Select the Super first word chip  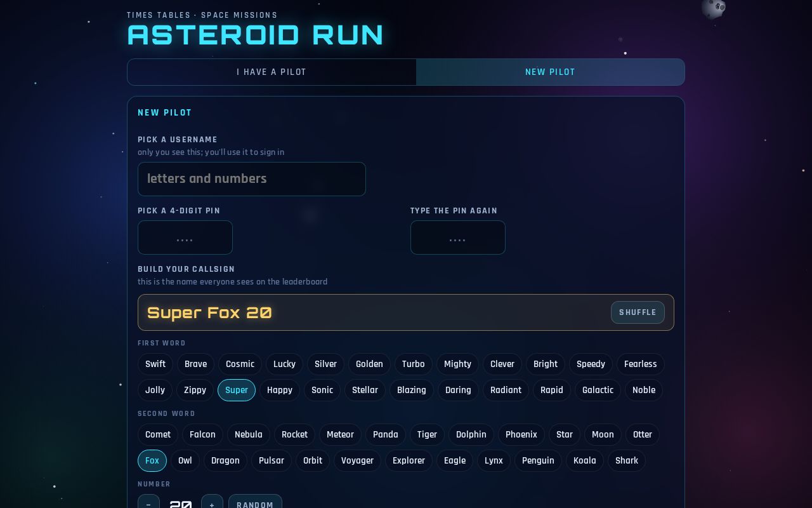237,390
